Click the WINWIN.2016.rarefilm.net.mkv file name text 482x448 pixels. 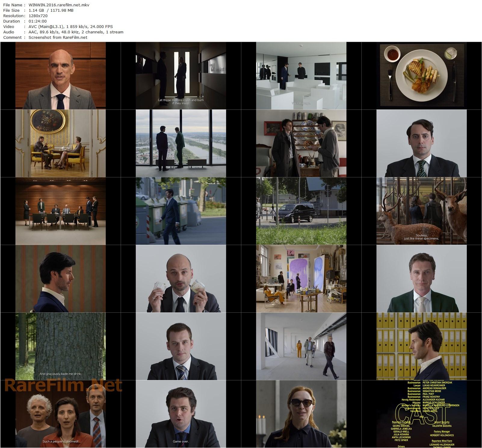[x=59, y=5]
